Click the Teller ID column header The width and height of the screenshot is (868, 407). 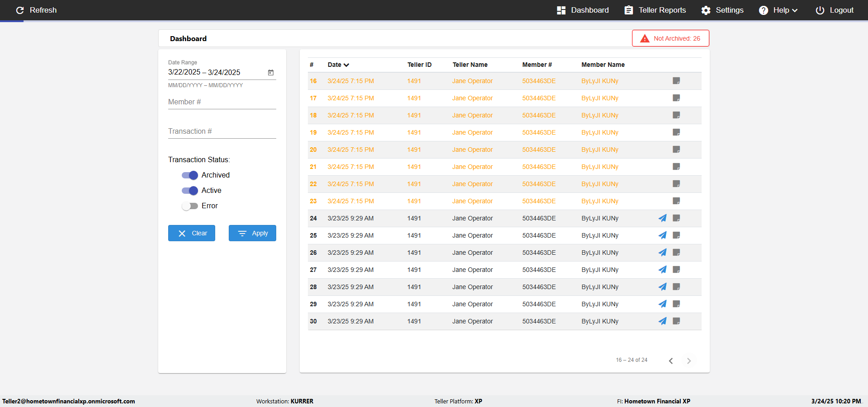(x=420, y=65)
